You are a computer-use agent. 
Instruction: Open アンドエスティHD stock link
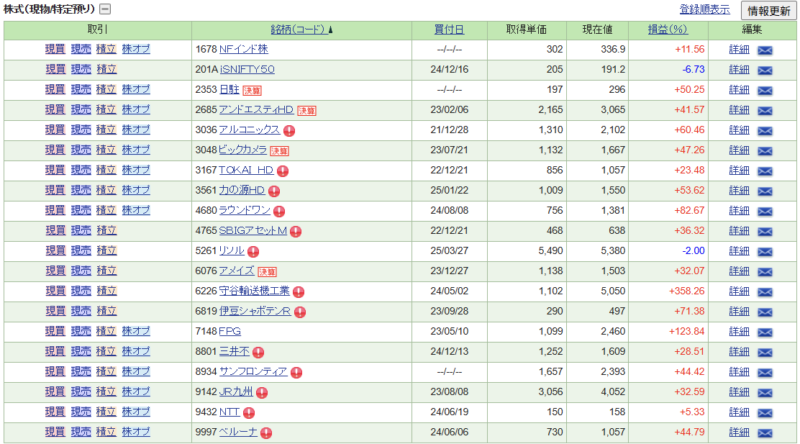point(256,110)
